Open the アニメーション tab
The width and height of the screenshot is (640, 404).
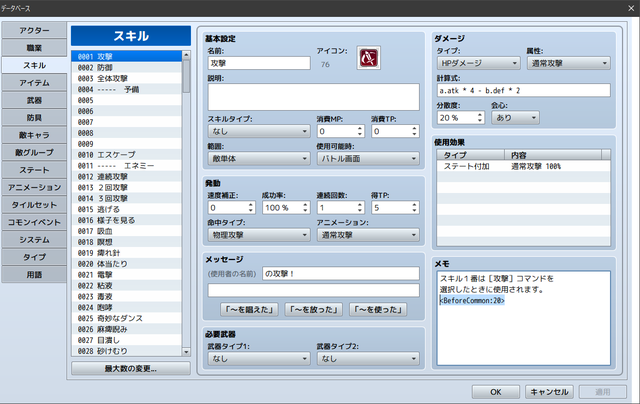(34, 188)
